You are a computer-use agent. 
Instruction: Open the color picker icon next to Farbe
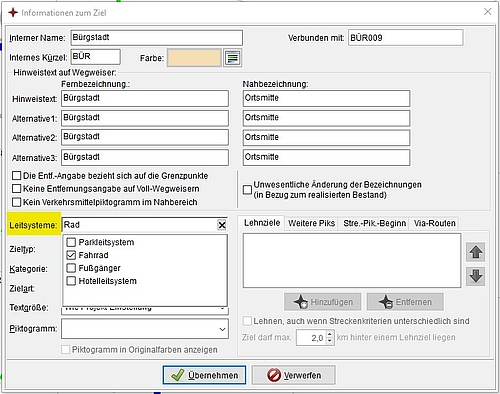(232, 58)
